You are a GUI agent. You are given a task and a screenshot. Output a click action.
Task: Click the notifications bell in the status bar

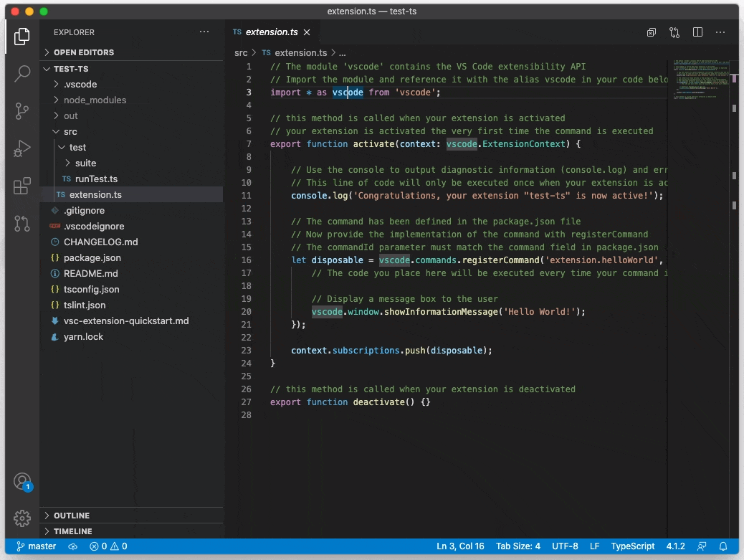(x=723, y=546)
